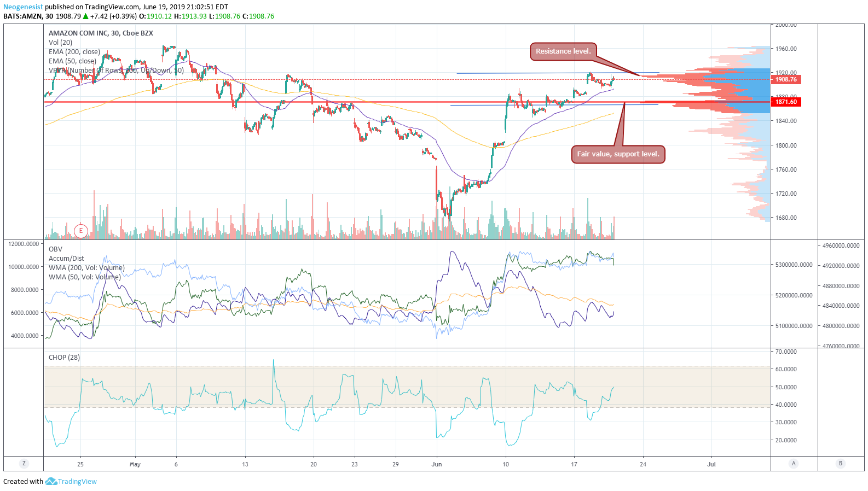Select the OBV indicator label

[x=55, y=249]
